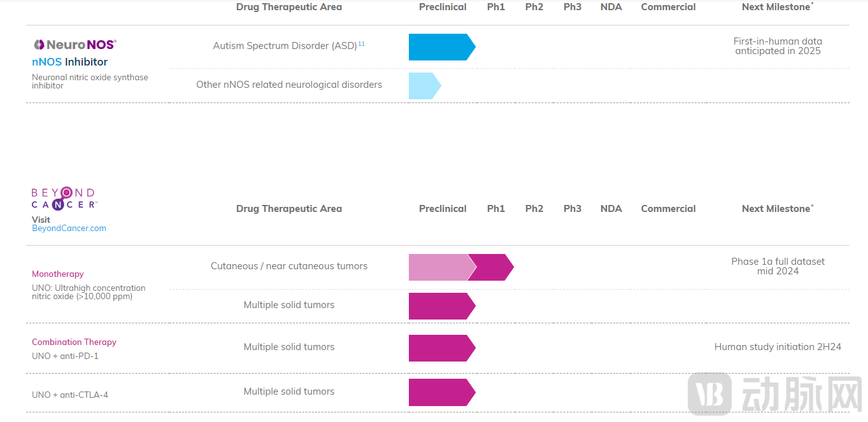This screenshot has height=422, width=868.
Task: Click the Human study initiation 2H24 milestone
Action: pos(778,347)
